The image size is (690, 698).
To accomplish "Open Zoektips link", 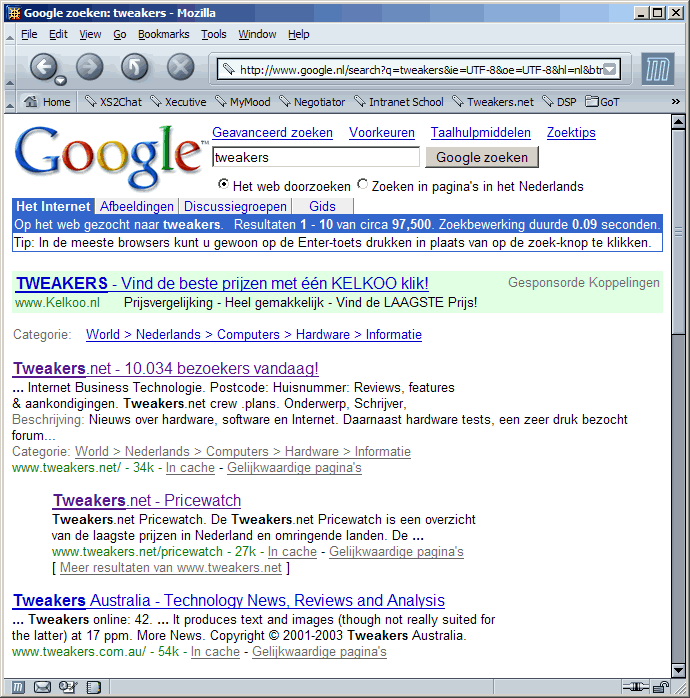I will (571, 133).
